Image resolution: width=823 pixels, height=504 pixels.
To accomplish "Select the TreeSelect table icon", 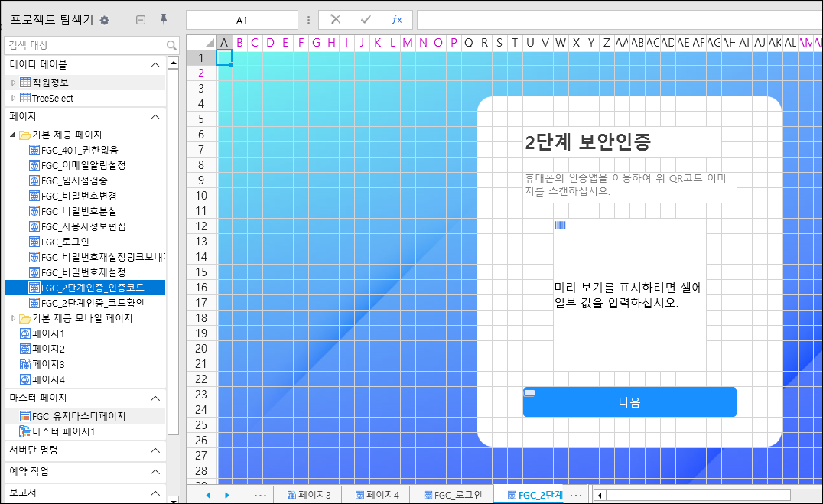I will pos(24,98).
